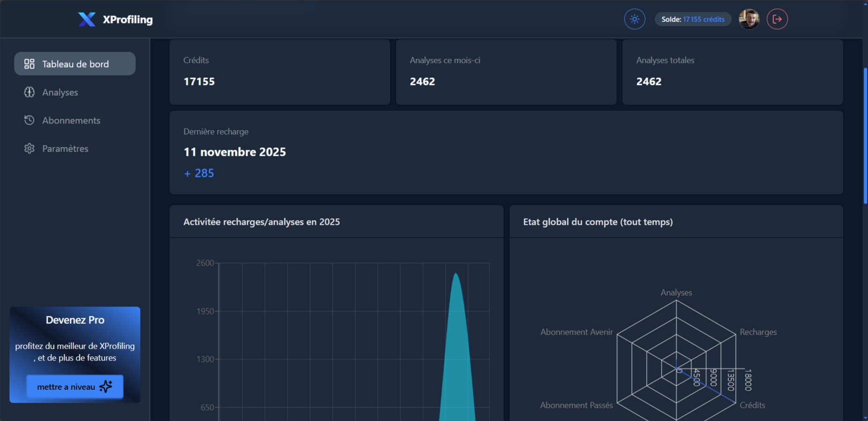Click the vertical page scrollbar
The width and height of the screenshot is (868, 421).
[865, 136]
